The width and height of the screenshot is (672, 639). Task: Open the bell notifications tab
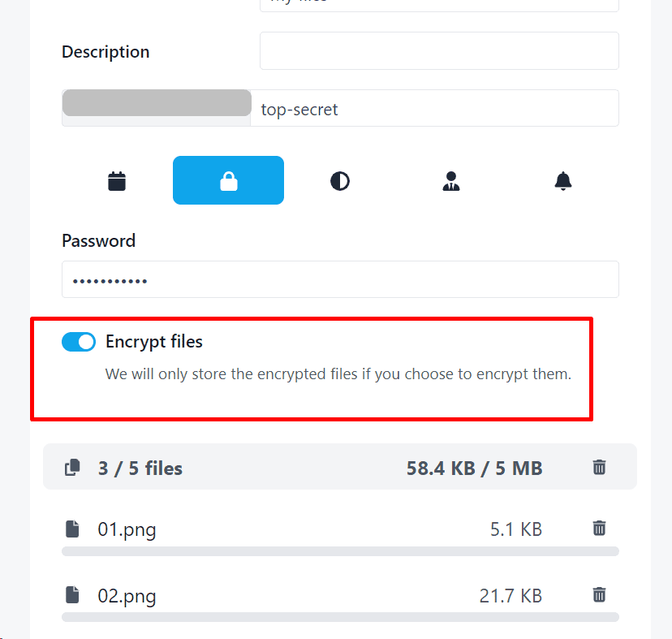click(562, 180)
